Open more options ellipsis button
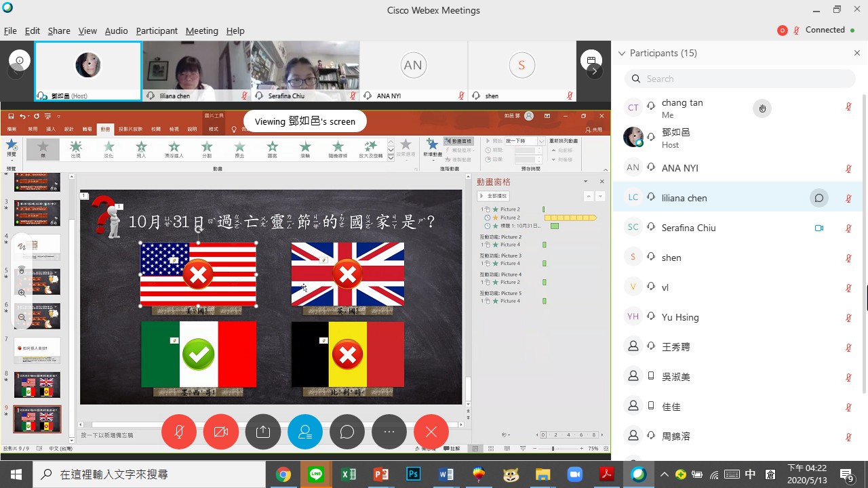Viewport: 868px width, 488px height. click(389, 432)
